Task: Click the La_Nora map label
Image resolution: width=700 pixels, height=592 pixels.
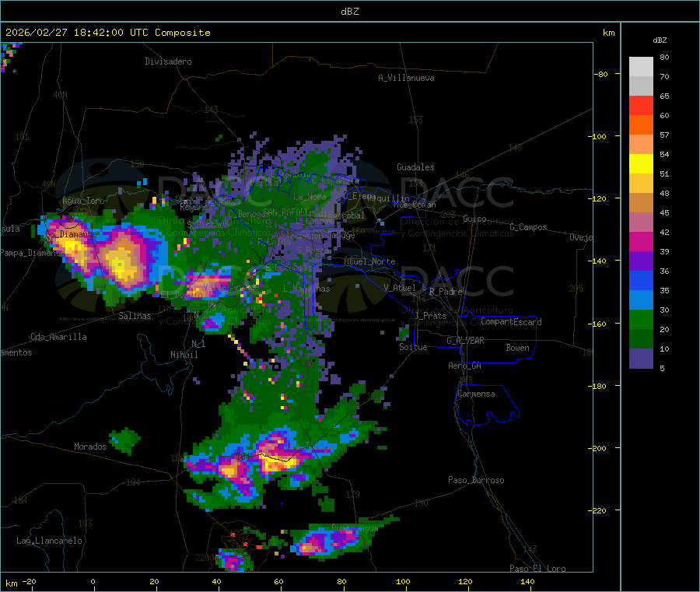Action: pyautogui.click(x=310, y=197)
